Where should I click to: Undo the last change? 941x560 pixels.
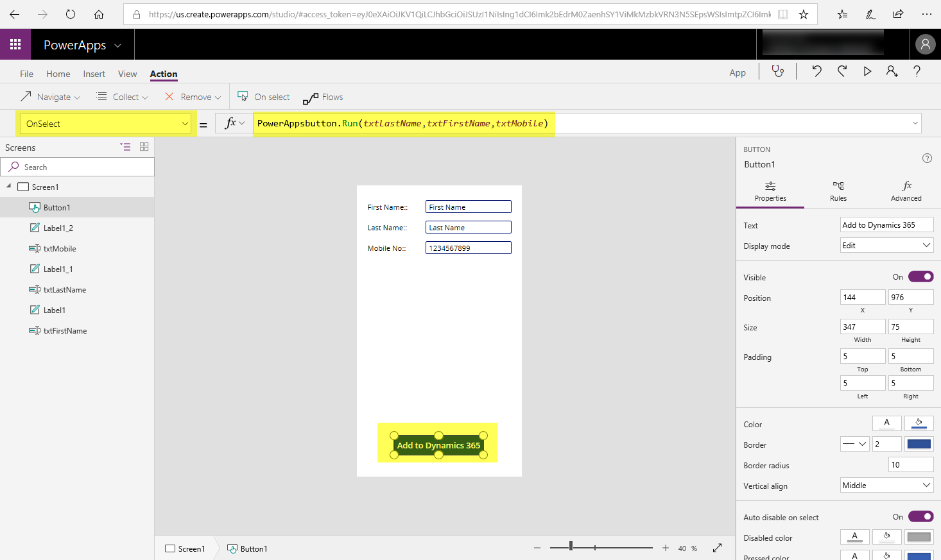click(816, 71)
